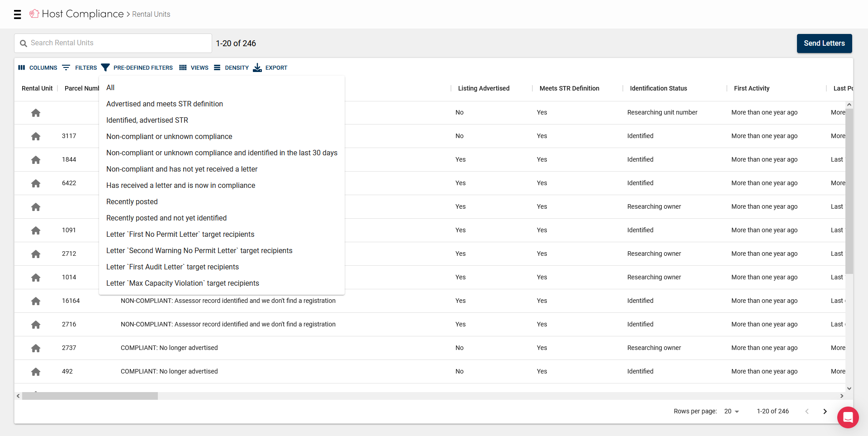Sort by Identification Status column header
The width and height of the screenshot is (868, 436).
658,89
